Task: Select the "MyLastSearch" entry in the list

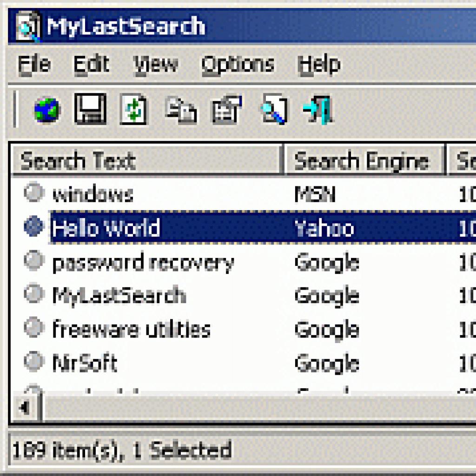Action: (119, 295)
